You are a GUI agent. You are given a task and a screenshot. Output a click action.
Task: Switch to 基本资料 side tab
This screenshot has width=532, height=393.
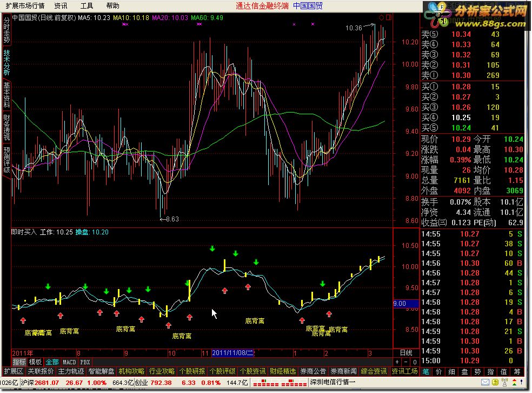pyautogui.click(x=6, y=95)
